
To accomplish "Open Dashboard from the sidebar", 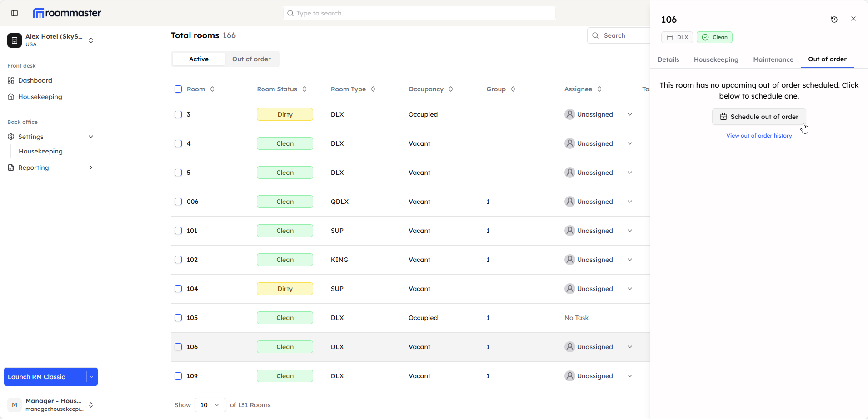I will [x=35, y=80].
